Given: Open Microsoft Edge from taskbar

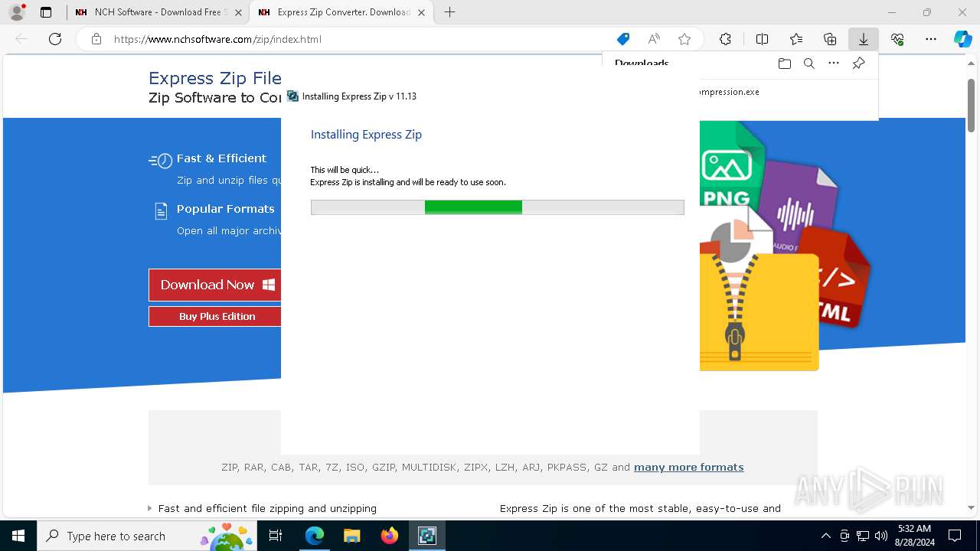Looking at the screenshot, I should [315, 536].
